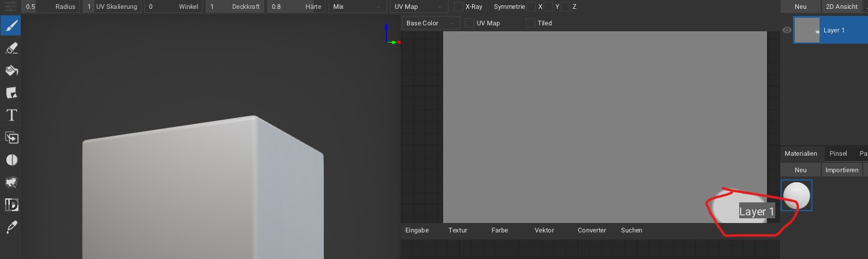Screen dimensions: 868x259
Task: Select the Brush paint tool
Action: point(11,25)
